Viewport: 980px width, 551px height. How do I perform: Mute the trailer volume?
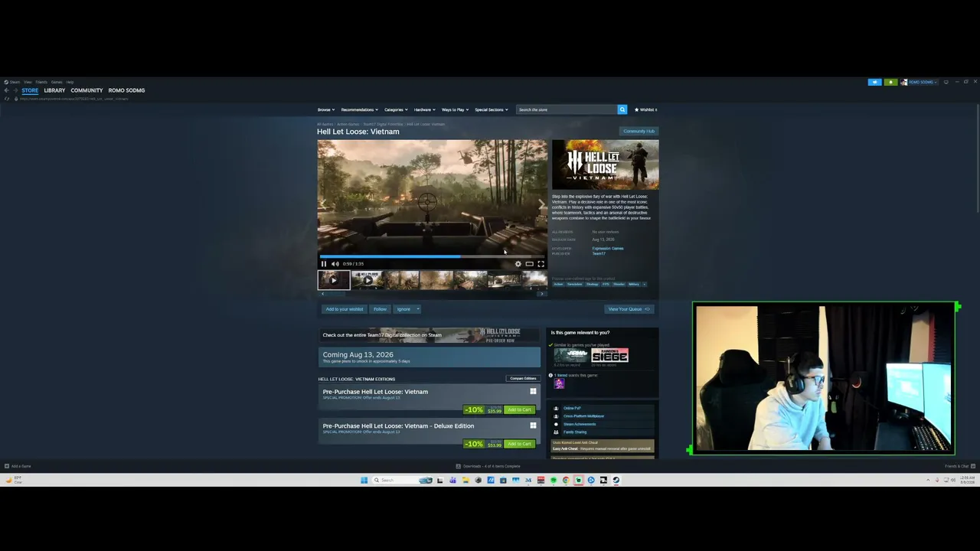pyautogui.click(x=335, y=264)
